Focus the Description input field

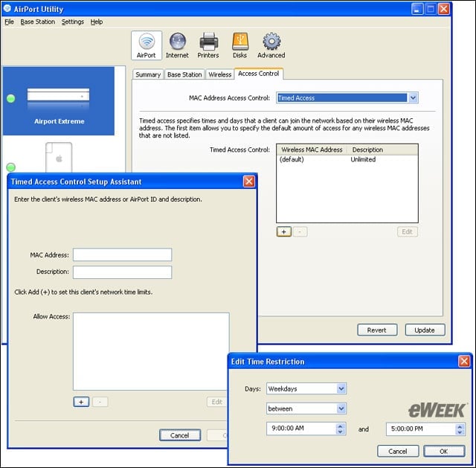[122, 272]
